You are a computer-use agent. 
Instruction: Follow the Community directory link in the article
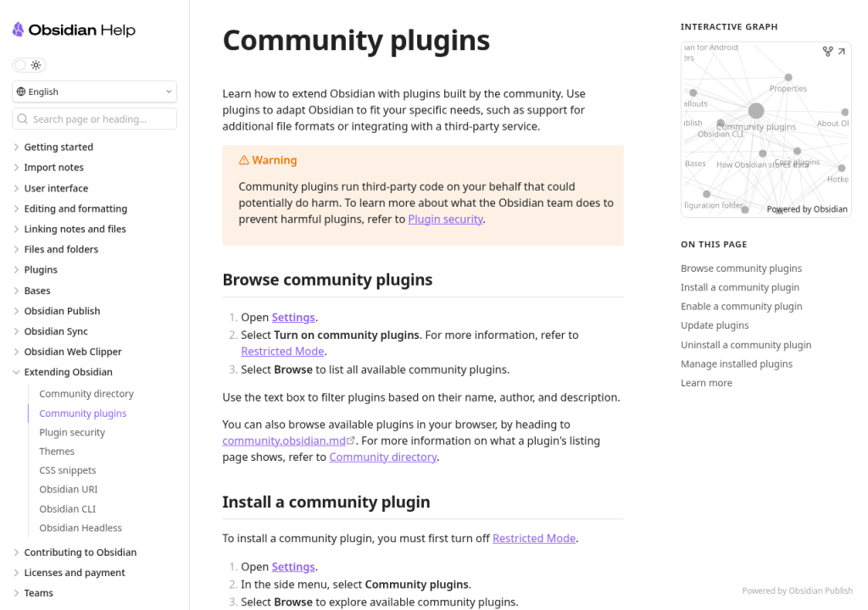click(x=383, y=457)
